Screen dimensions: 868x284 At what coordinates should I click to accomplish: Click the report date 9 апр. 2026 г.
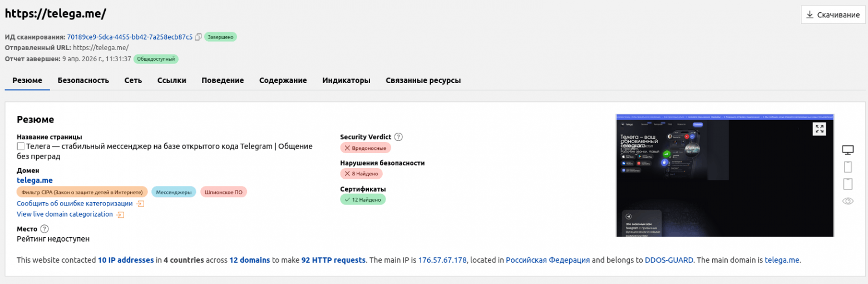click(96, 58)
